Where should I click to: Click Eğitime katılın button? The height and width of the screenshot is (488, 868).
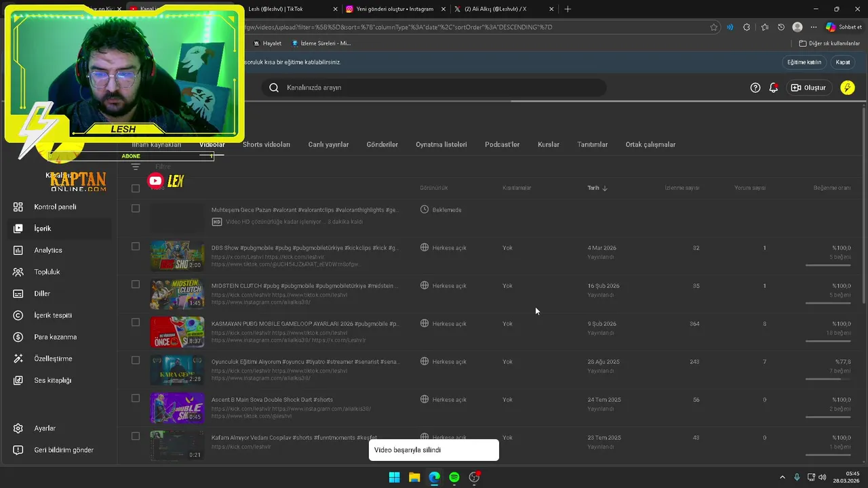[x=804, y=62]
